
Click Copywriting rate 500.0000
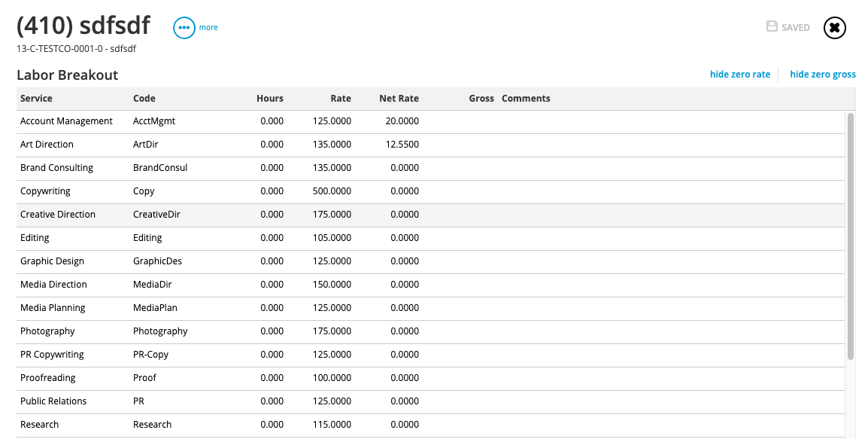(x=332, y=191)
